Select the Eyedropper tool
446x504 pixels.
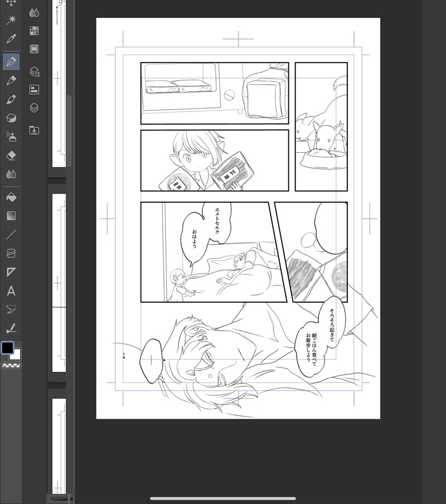11,39
